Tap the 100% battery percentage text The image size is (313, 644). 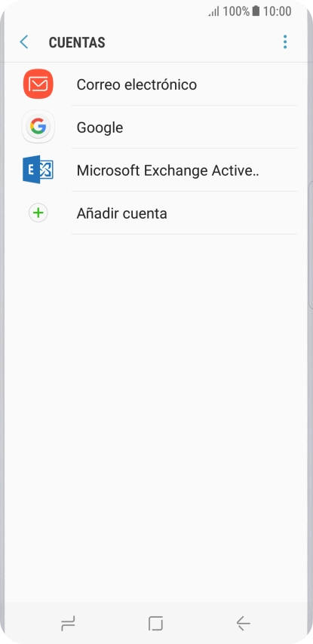[x=236, y=11]
